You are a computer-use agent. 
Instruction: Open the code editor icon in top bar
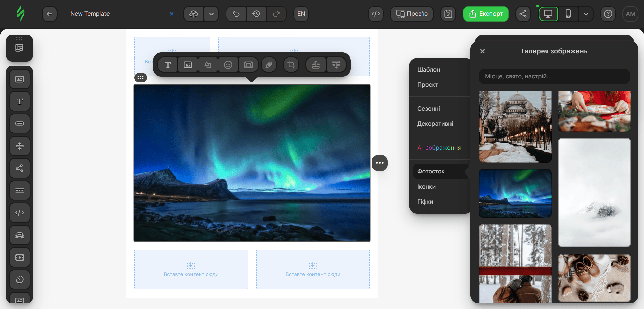[376, 14]
